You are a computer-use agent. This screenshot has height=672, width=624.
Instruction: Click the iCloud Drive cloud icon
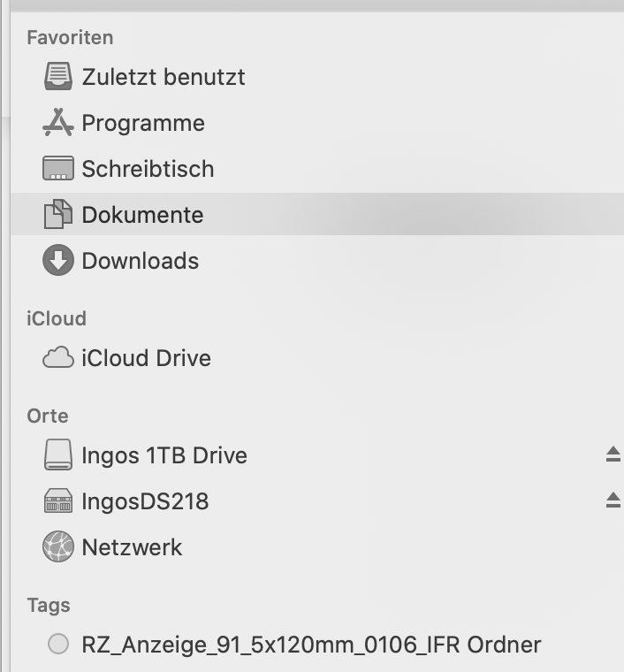coord(58,358)
